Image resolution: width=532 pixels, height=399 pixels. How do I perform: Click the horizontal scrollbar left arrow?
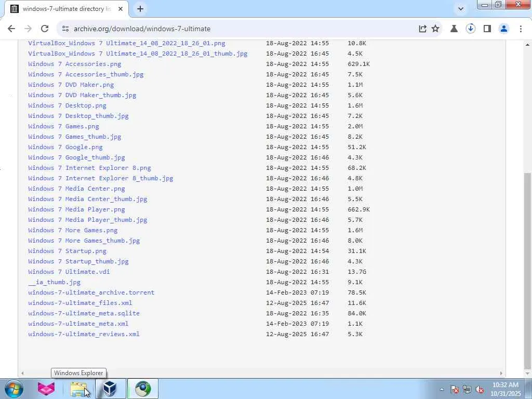click(22, 373)
